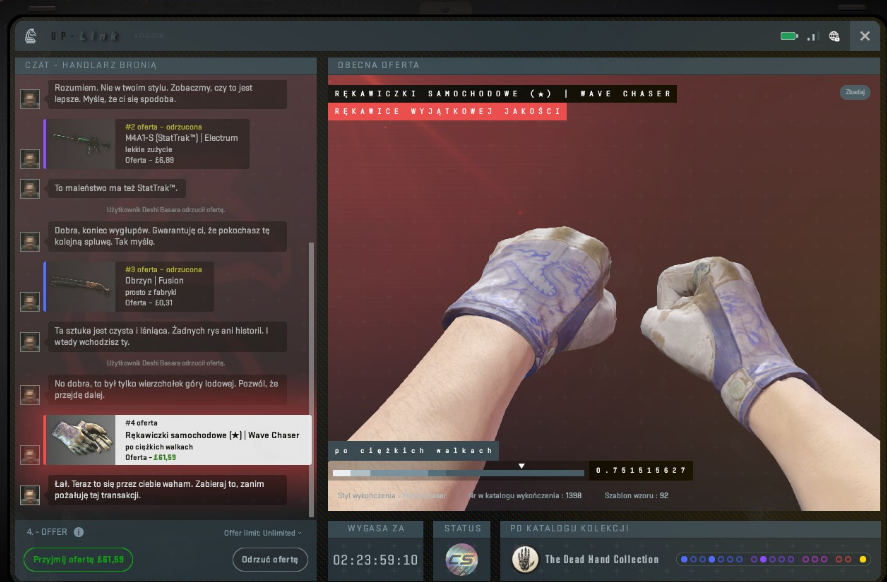
Task: Click avatar beside Obrzyn Fusion offer
Action: (x=30, y=301)
